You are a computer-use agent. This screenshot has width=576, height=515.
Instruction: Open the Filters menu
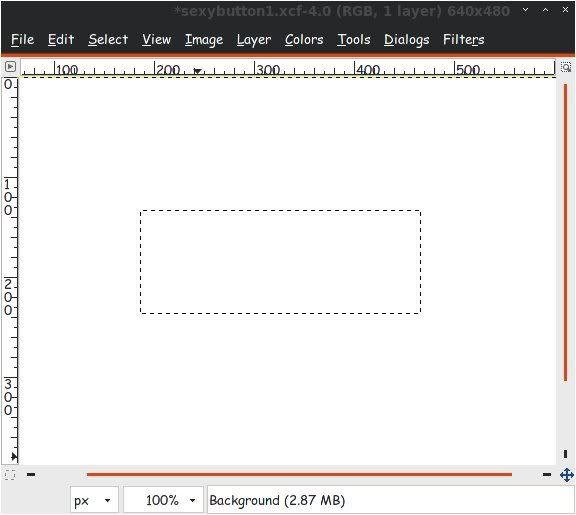(464, 39)
